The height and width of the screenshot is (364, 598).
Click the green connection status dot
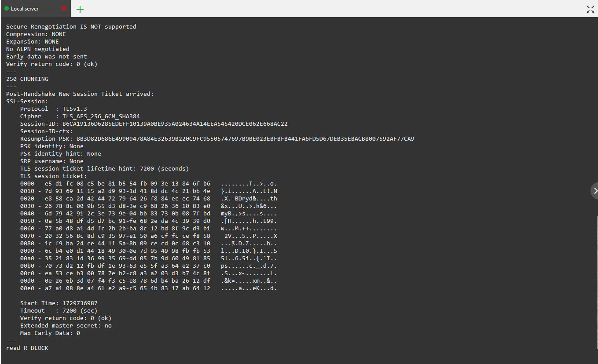[7, 9]
